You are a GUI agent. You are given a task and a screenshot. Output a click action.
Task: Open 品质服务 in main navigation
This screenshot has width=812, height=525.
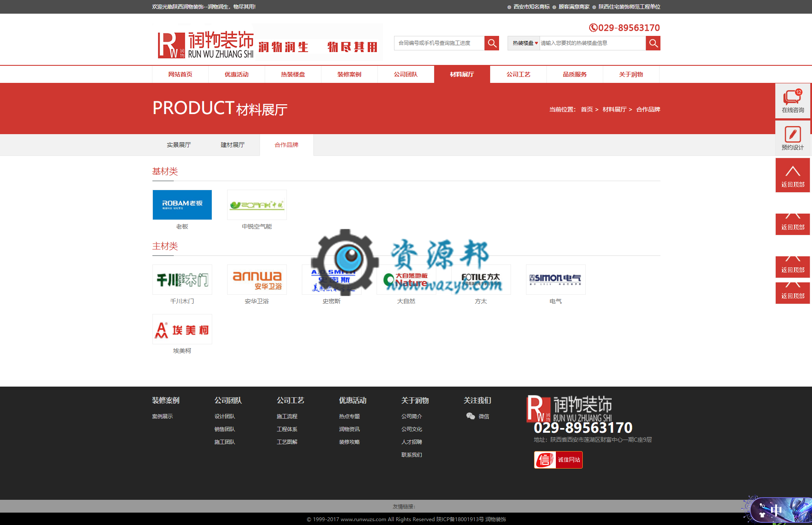click(x=575, y=74)
